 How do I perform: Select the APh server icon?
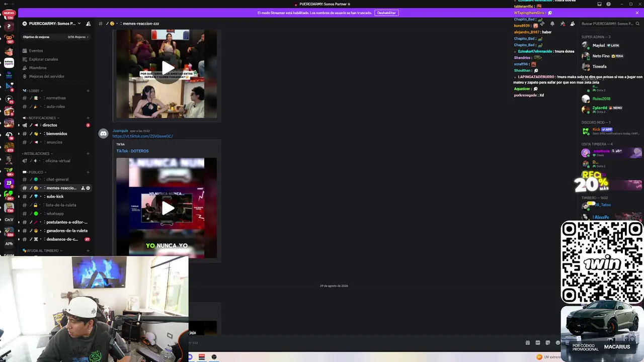[x=9, y=244]
